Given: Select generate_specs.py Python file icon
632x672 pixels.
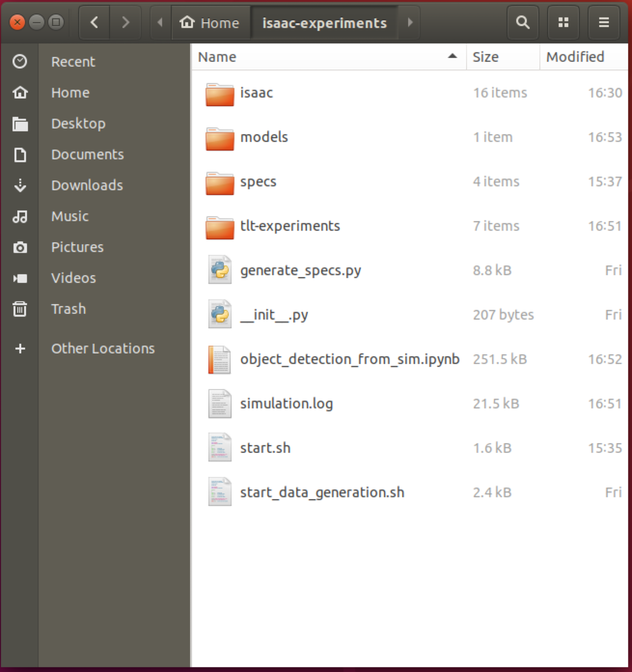Looking at the screenshot, I should (x=220, y=270).
